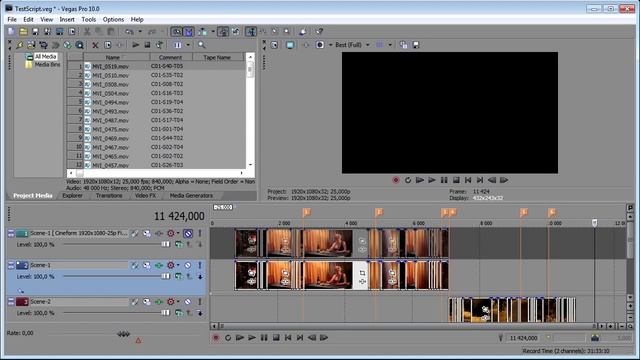This screenshot has width=640, height=360.
Task: Sort media list by Name column header
Action: (117, 57)
